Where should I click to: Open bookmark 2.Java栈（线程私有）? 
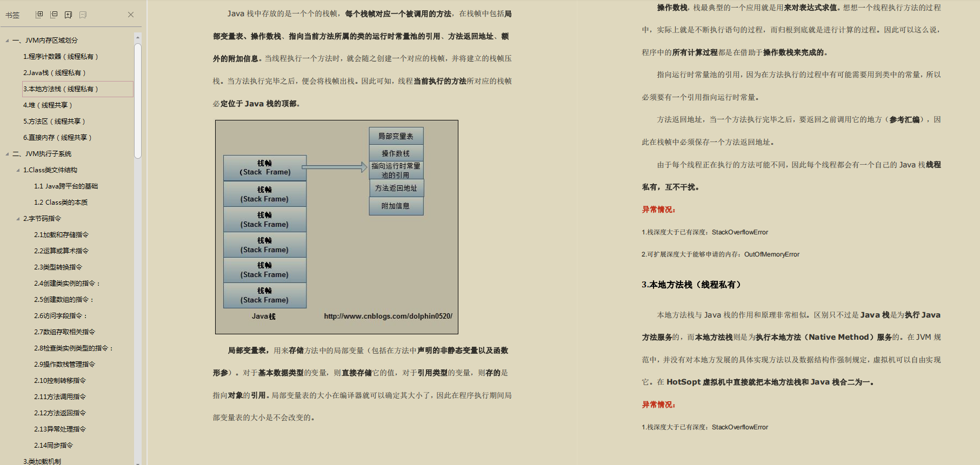coord(54,73)
